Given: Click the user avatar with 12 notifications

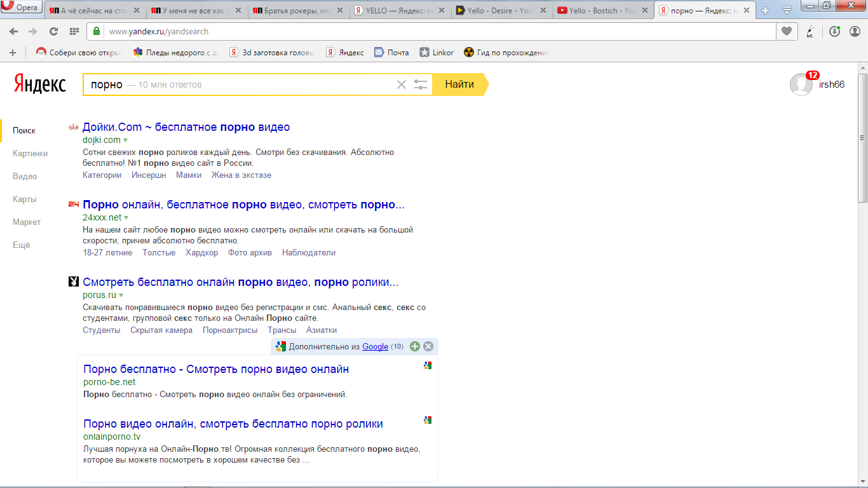Looking at the screenshot, I should tap(801, 85).
